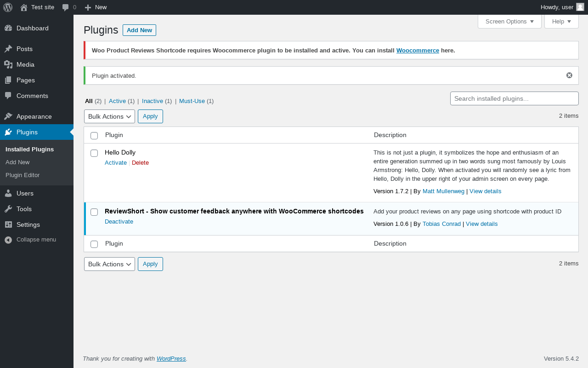
Task: Open the Pages menu label
Action: pos(26,80)
